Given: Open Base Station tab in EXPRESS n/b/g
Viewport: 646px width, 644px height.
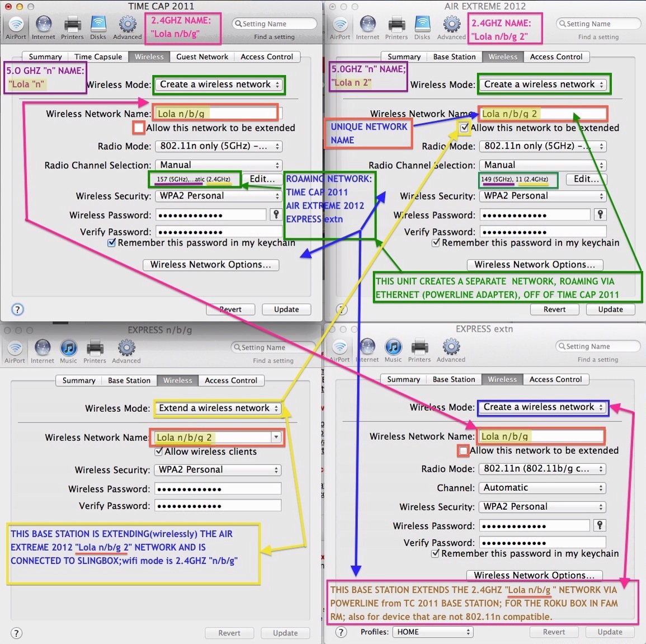Looking at the screenshot, I should click(129, 380).
